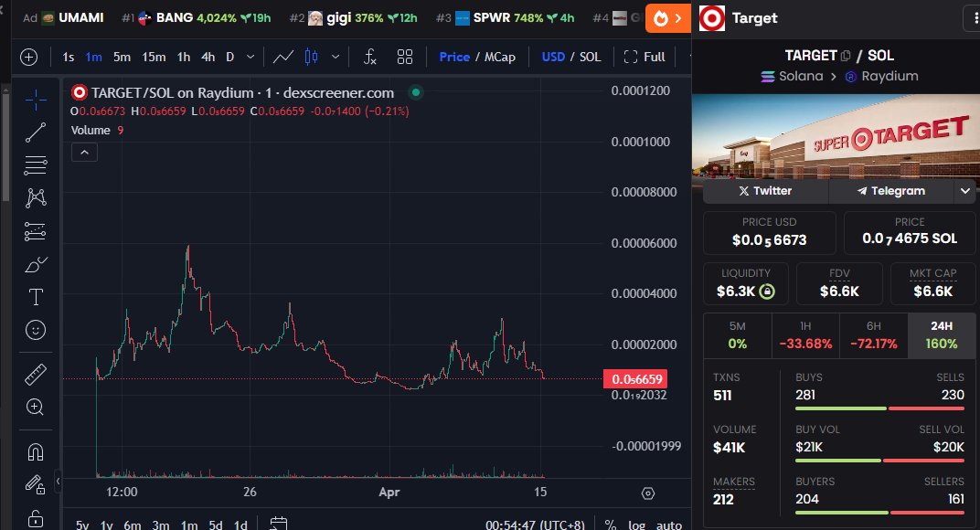Toggle stay in drawing mode pencil-lock

pos(36,484)
